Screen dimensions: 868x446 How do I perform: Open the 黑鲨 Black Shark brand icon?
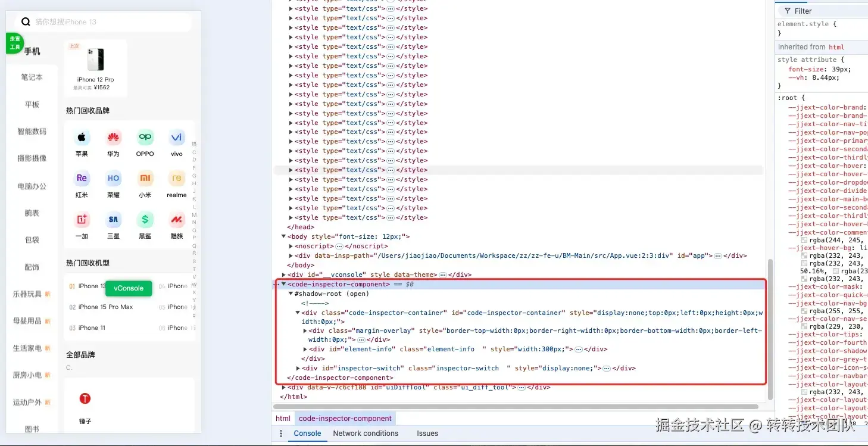[x=145, y=220]
